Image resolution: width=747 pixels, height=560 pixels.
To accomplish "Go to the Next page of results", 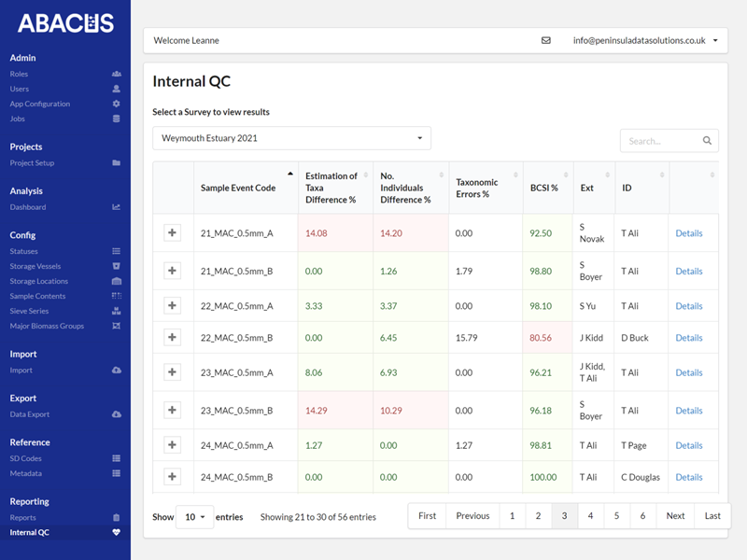I will (675, 516).
